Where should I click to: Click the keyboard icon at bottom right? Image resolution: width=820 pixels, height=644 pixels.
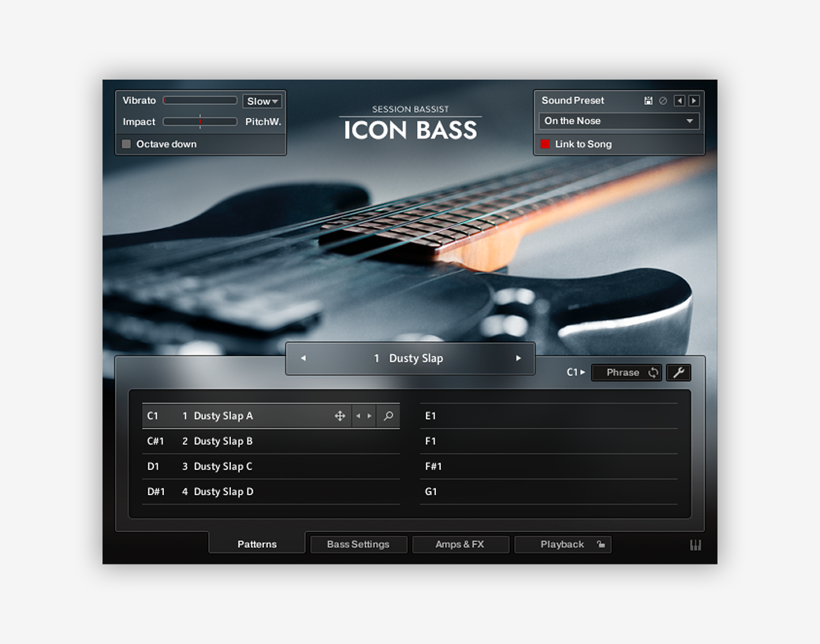point(695,545)
